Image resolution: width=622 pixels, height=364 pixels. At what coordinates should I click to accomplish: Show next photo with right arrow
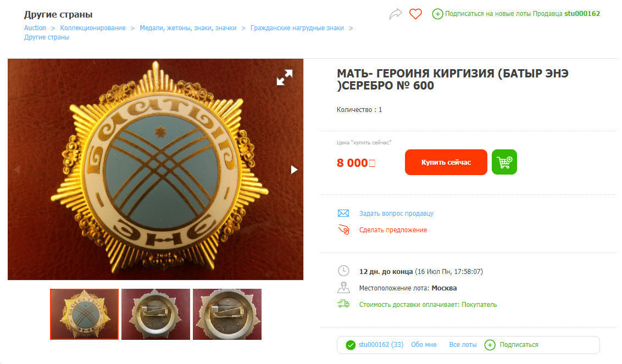(x=294, y=170)
